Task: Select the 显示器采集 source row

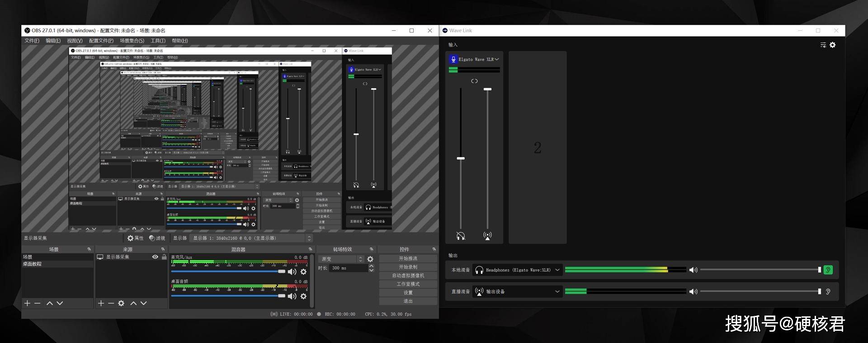Action: point(131,257)
